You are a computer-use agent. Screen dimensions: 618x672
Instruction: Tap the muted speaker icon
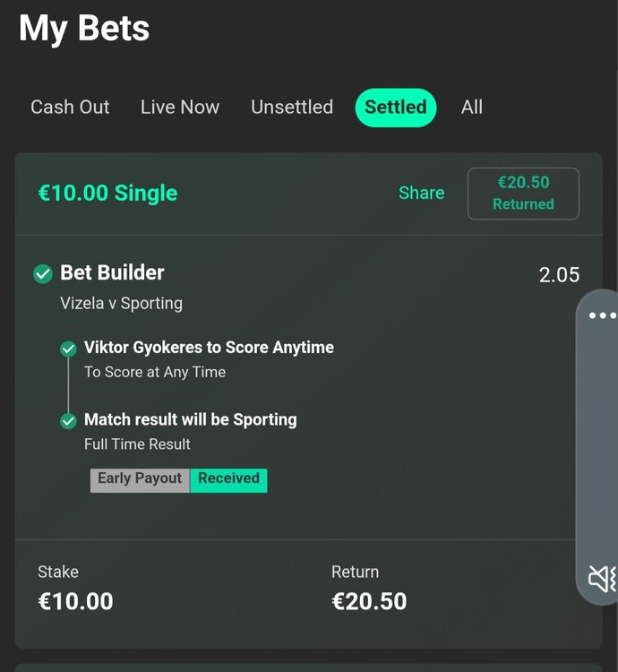602,579
